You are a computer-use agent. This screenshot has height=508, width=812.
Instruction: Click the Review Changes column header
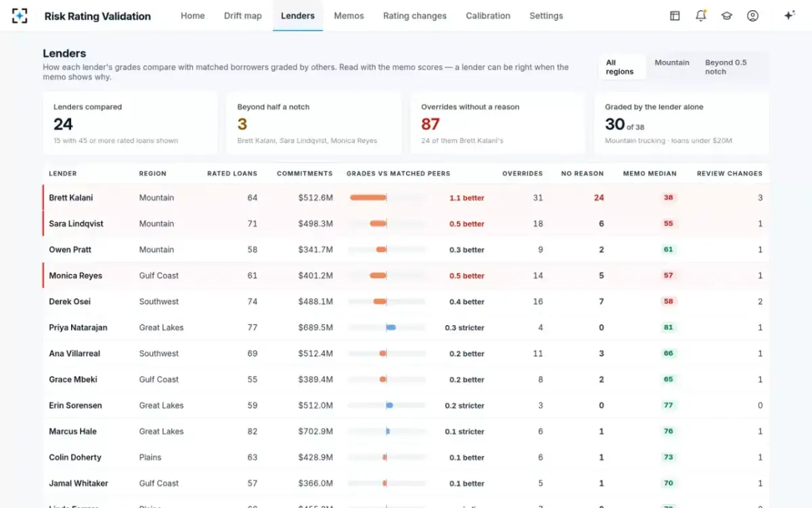click(x=729, y=173)
